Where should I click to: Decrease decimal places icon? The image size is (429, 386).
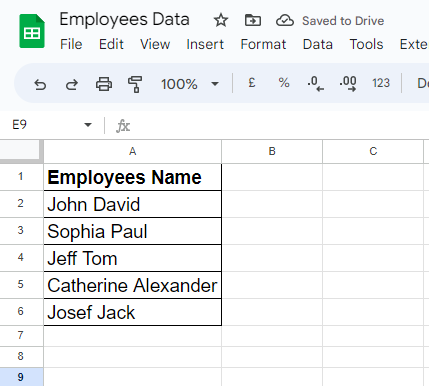[315, 84]
